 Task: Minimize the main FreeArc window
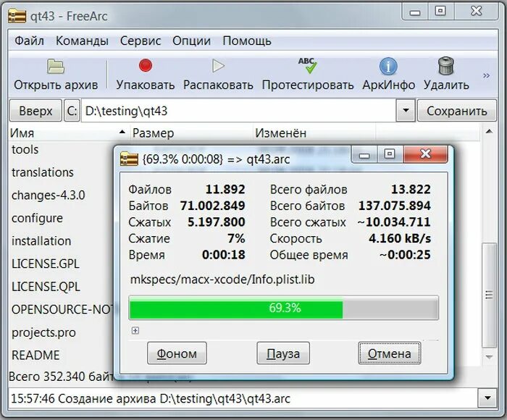[415, 12]
